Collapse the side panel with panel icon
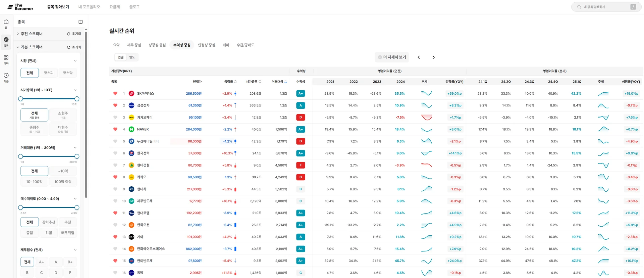Viewport: 644px width, 278px height. pos(80,22)
